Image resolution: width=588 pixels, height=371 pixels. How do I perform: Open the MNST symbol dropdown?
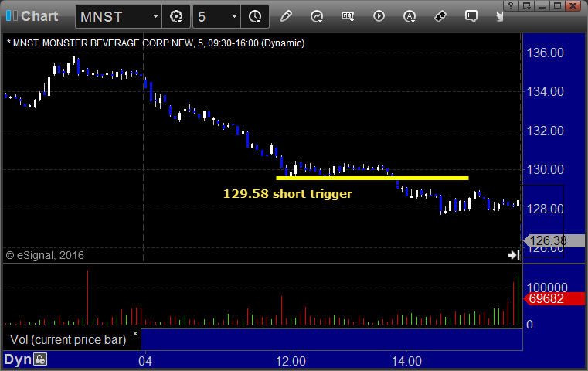[155, 16]
